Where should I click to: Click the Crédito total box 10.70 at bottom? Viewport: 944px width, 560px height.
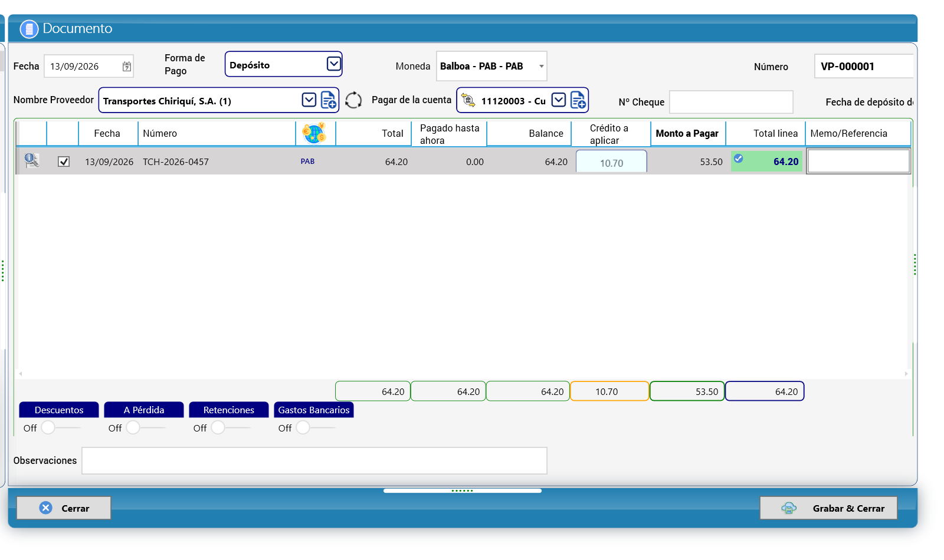click(x=610, y=391)
